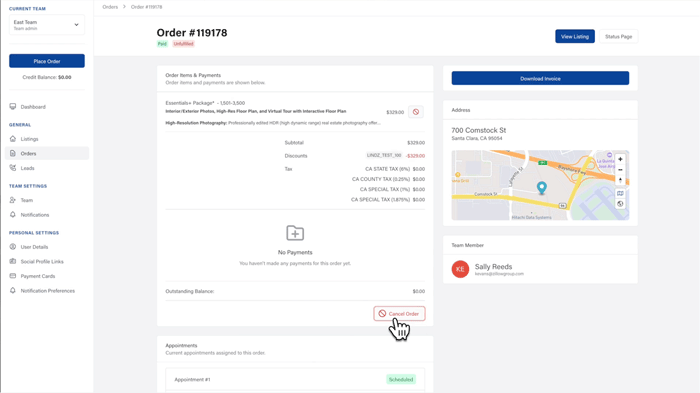Open Team settings page
The image size is (700, 393).
coord(27,200)
